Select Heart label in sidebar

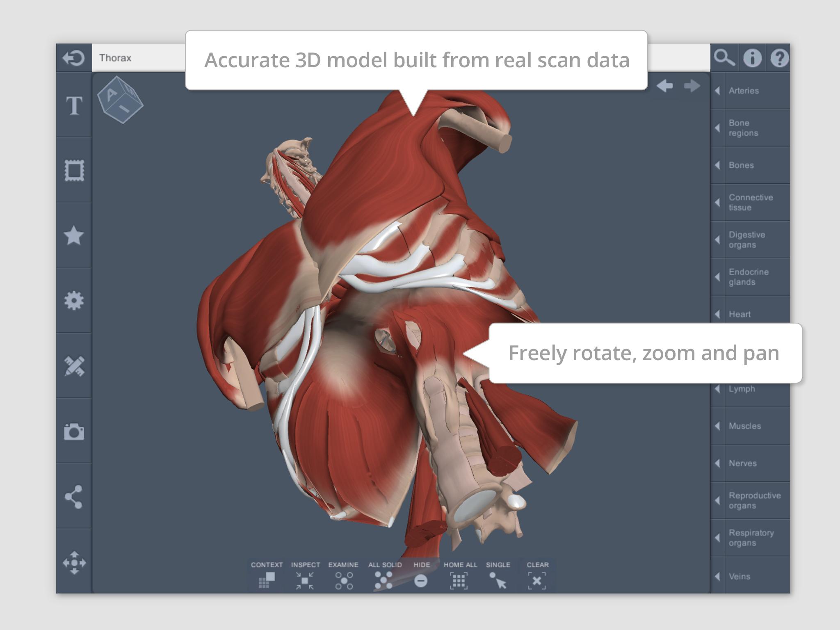pos(740,314)
